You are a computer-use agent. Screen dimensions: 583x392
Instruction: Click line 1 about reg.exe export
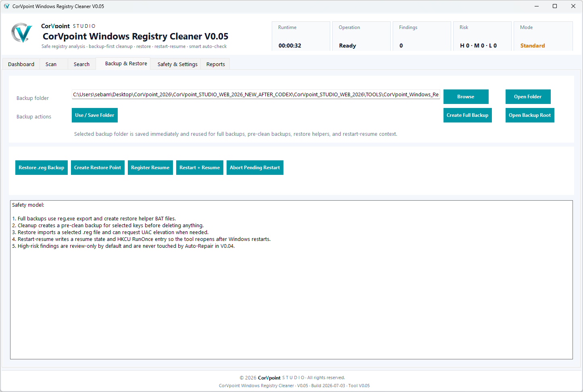pyautogui.click(x=94, y=219)
